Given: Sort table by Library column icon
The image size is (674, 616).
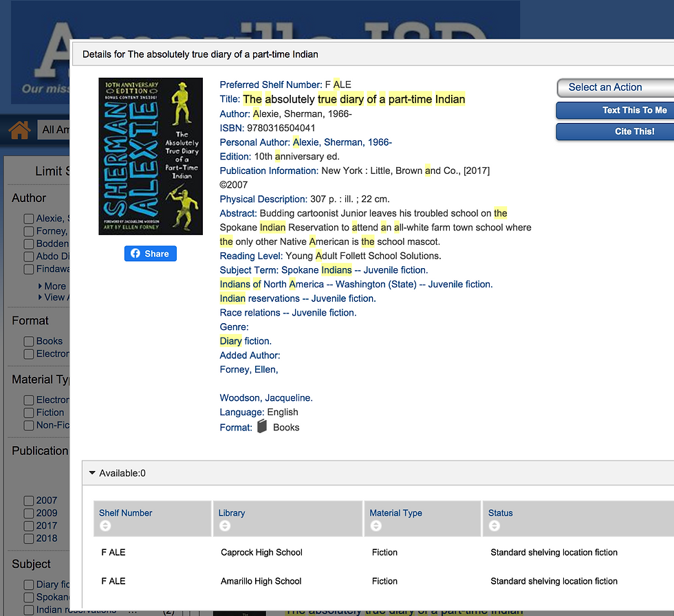Looking at the screenshot, I should (x=225, y=526).
